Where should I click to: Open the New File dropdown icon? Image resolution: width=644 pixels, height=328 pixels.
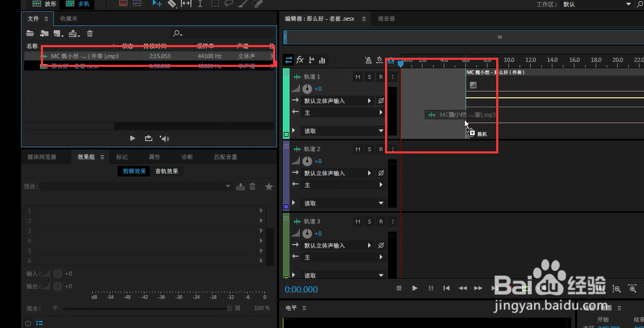pos(58,34)
